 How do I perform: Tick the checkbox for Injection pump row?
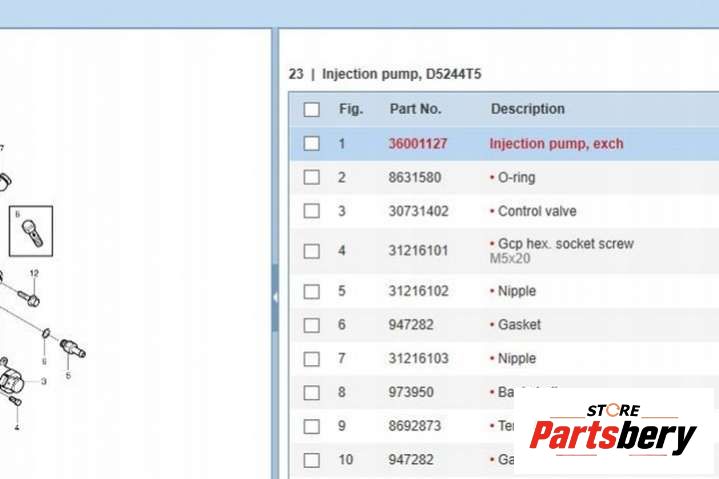click(x=312, y=144)
